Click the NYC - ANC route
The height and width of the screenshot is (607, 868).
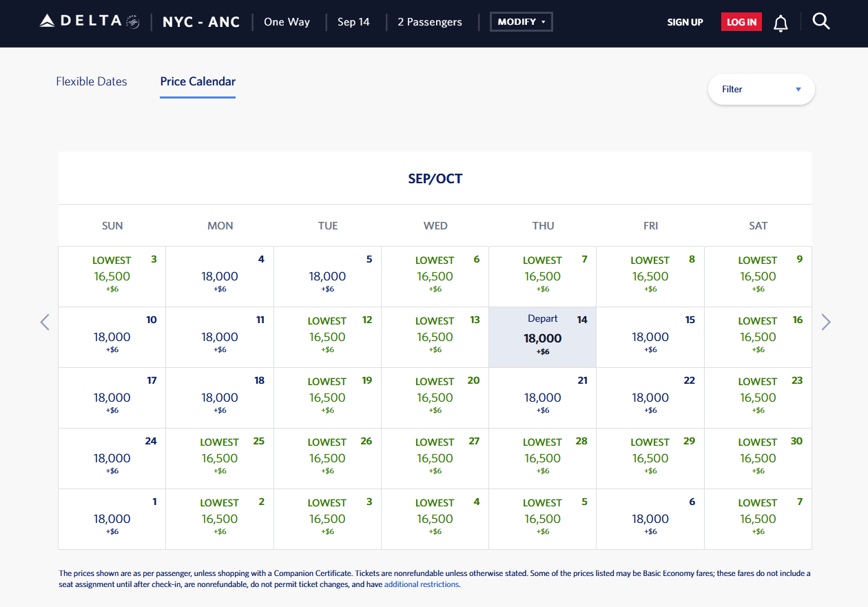(201, 22)
